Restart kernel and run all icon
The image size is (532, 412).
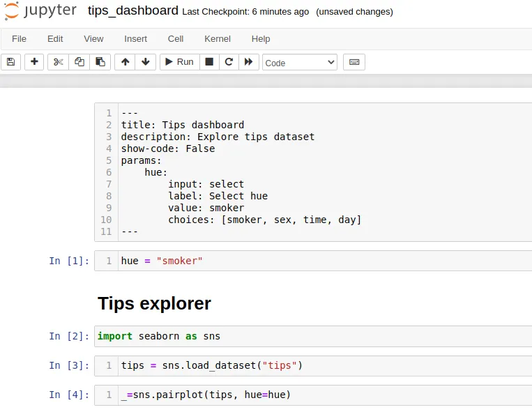click(248, 62)
